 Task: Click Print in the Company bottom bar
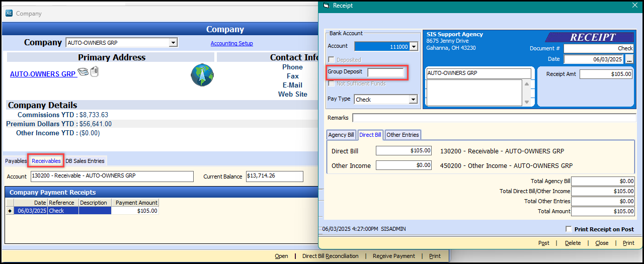click(435, 256)
